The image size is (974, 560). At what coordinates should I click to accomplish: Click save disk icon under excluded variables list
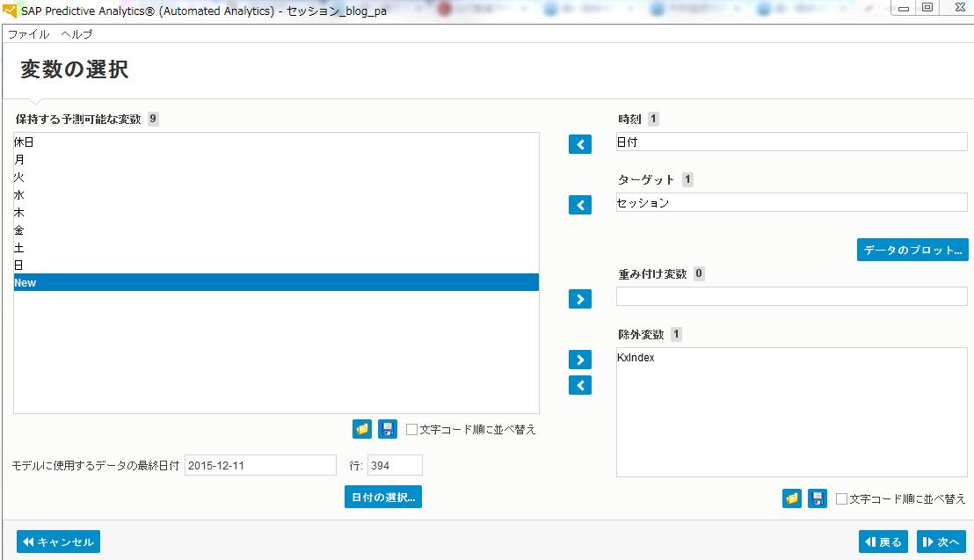pos(818,498)
